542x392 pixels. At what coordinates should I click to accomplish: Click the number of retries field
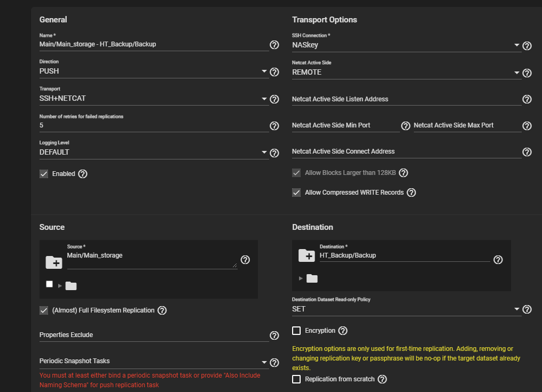click(154, 125)
